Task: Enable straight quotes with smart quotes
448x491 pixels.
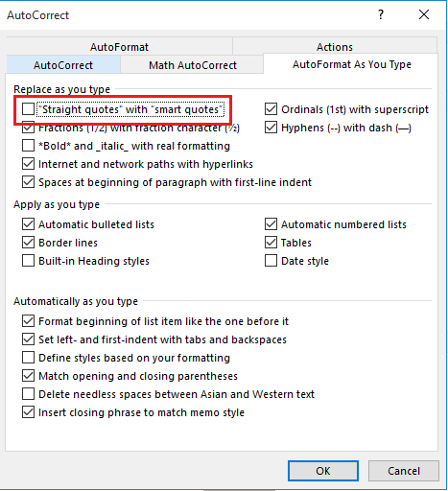Action: pyautogui.click(x=28, y=109)
